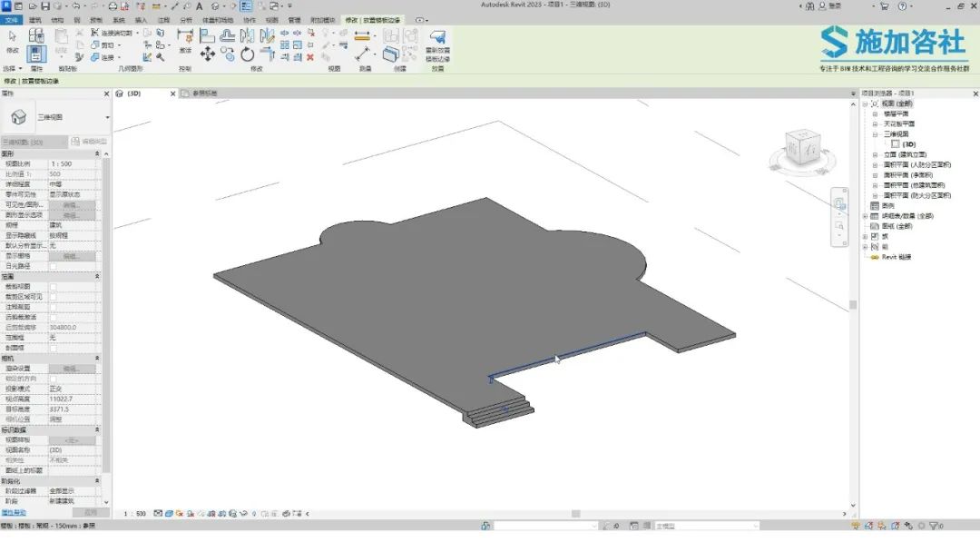Open the steering wheel in the navigation bar
Image resolution: width=980 pixels, height=552 pixels.
click(x=838, y=203)
